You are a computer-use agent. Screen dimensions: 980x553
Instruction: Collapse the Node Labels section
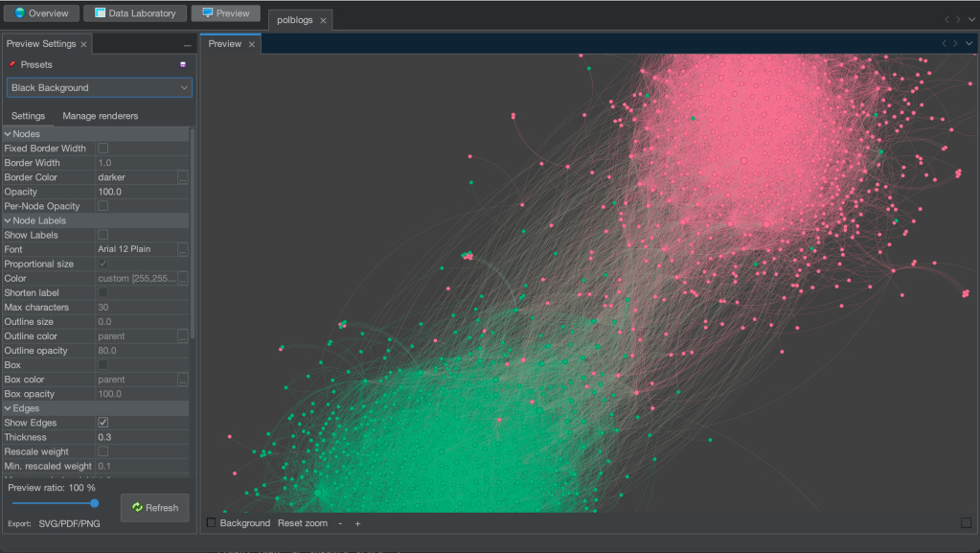8,220
